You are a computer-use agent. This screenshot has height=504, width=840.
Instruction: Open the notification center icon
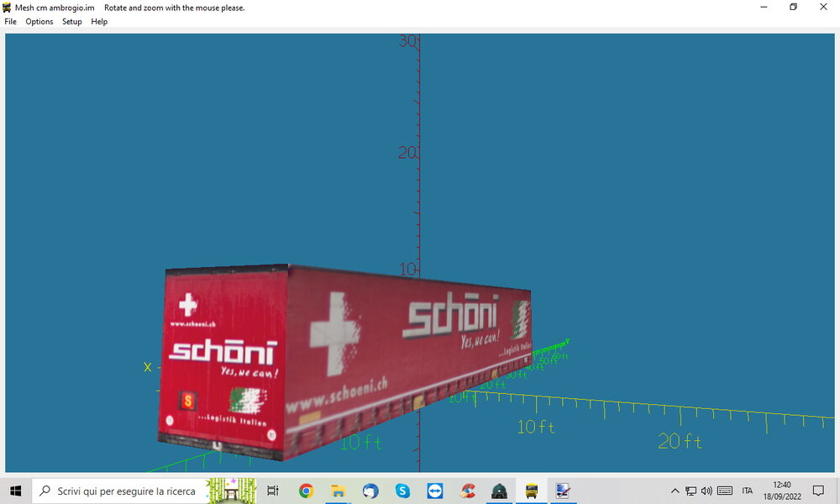click(x=818, y=491)
